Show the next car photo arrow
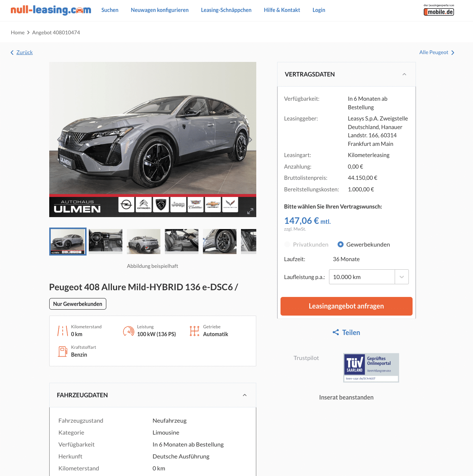Image resolution: width=473 pixels, height=476 pixels. click(x=251, y=140)
